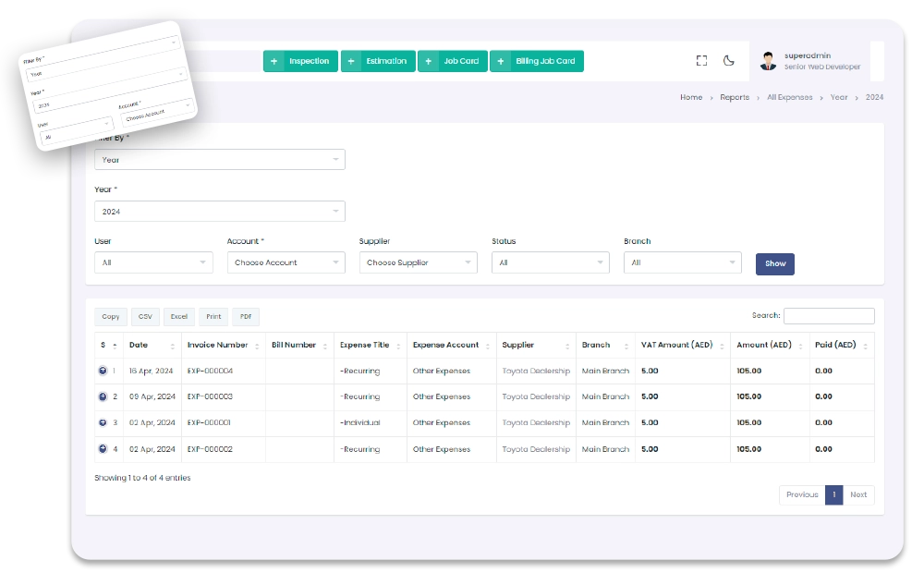Expand row 4 details icon
This screenshot has height=585, width=924.
pyautogui.click(x=102, y=449)
